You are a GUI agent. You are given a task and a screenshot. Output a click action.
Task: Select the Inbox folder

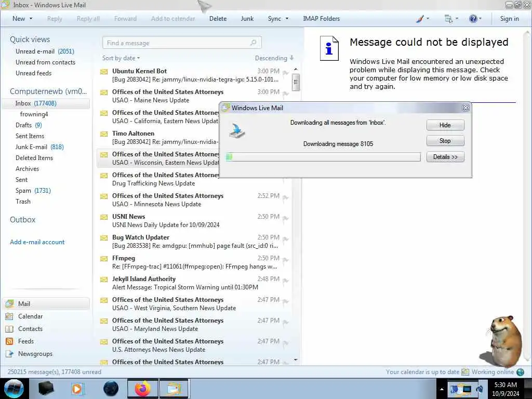[x=46, y=103]
